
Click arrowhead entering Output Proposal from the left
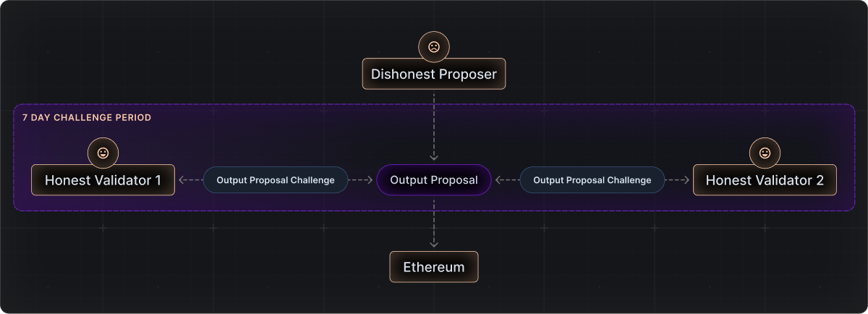(369, 180)
